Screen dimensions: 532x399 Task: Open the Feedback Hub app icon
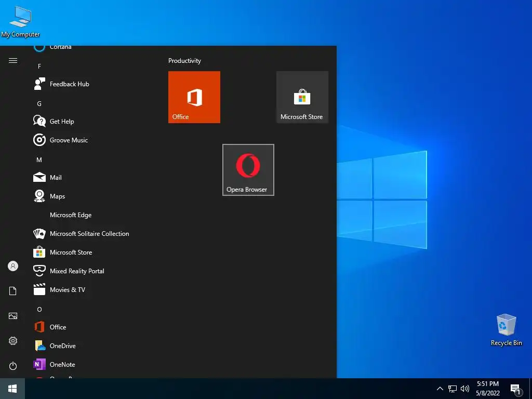(x=39, y=84)
